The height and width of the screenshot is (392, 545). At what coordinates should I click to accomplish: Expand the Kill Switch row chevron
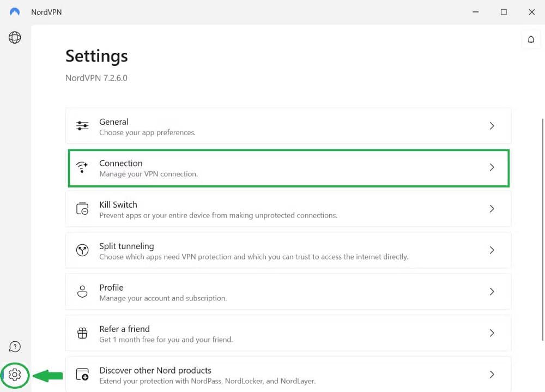click(492, 209)
